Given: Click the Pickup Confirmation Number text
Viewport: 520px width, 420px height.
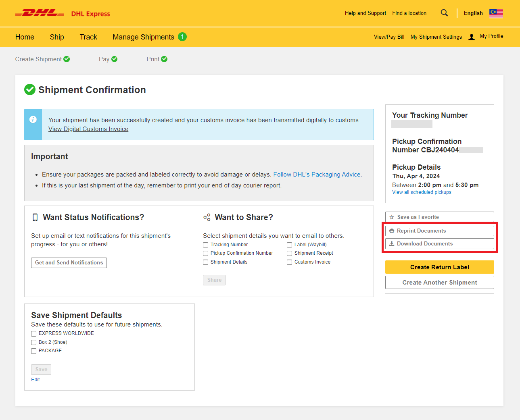Looking at the screenshot, I should click(427, 146).
